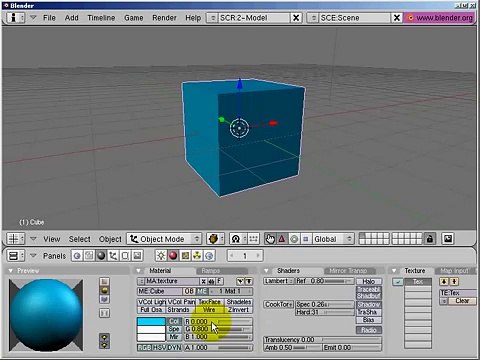Image resolution: width=480 pixels, height=360 pixels.
Task: Toggle the 3D transform manipulator hand icon
Action: tap(270, 239)
